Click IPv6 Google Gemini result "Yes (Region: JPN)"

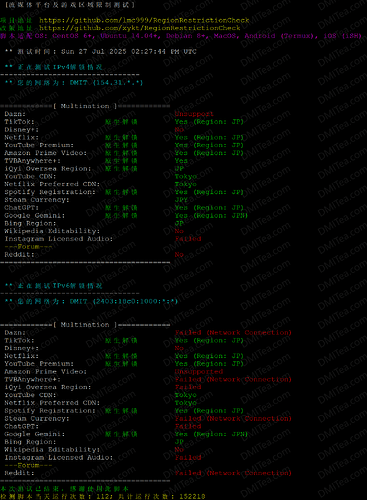coord(211,434)
